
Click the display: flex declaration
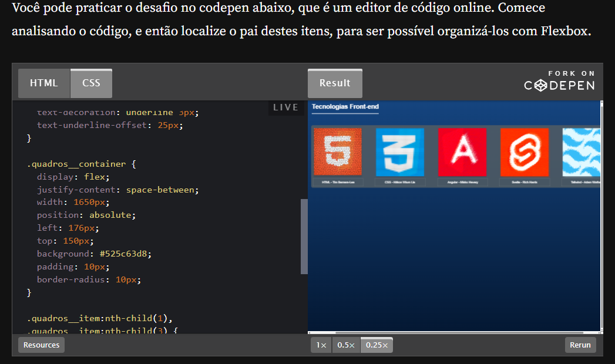[73, 177]
